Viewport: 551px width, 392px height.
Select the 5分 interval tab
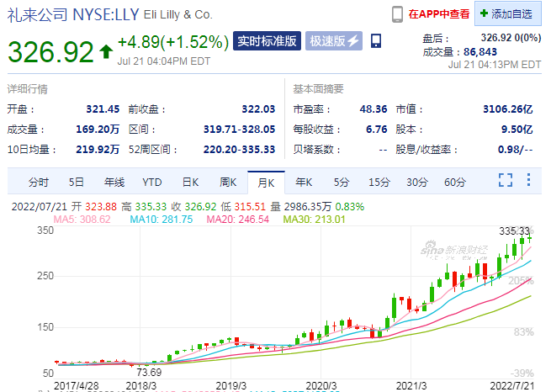point(342,183)
